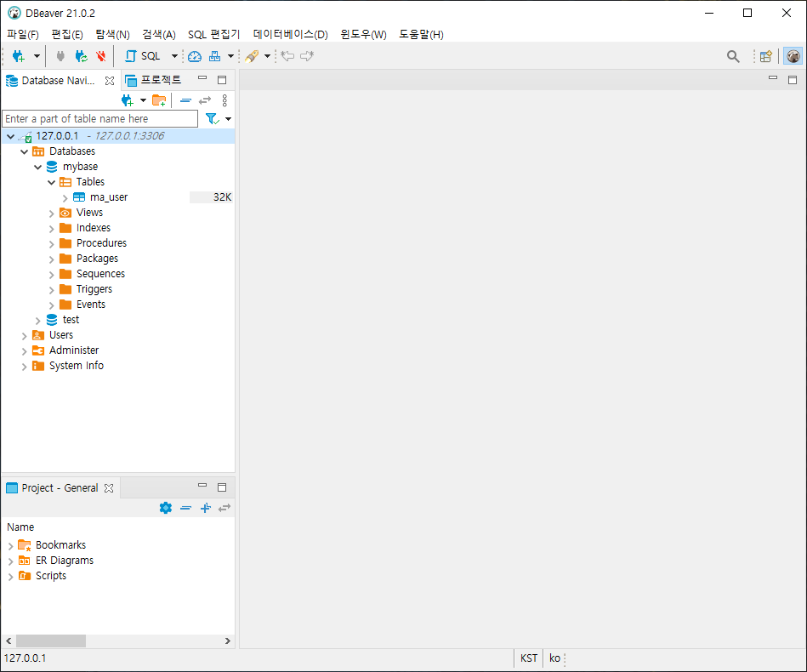Viewport: 807px width, 672px height.
Task: Expand the ma_user table node
Action: 65,197
